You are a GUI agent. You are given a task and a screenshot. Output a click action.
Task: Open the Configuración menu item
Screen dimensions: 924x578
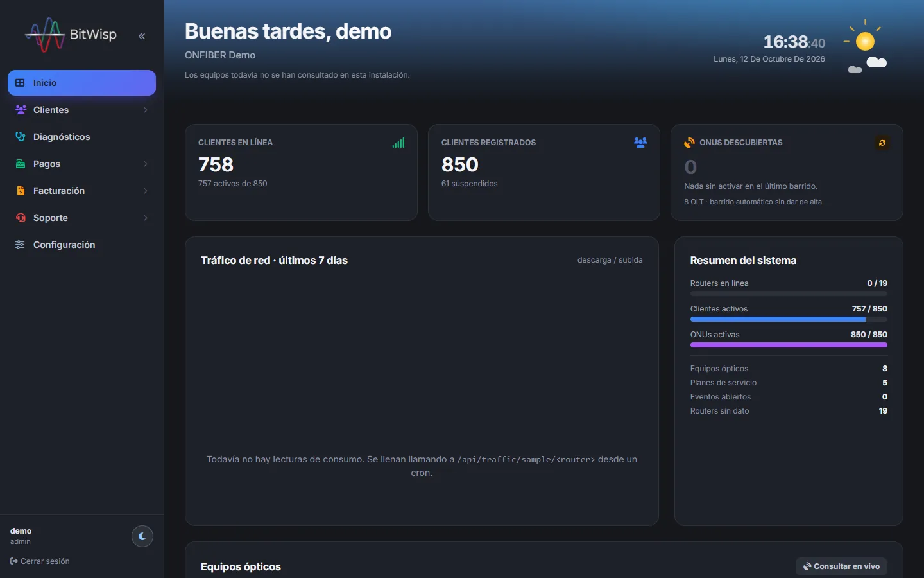click(x=81, y=245)
